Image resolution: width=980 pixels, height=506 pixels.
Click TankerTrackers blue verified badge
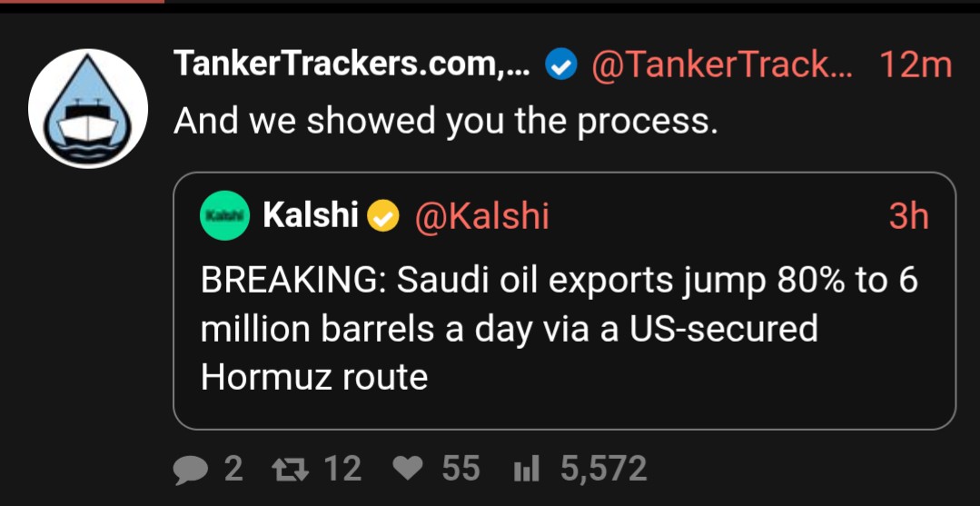click(560, 65)
